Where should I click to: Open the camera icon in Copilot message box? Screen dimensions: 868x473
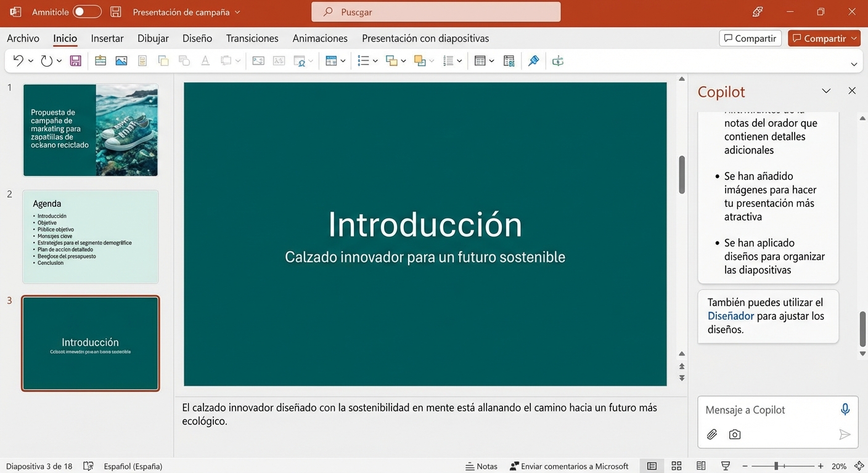click(734, 434)
